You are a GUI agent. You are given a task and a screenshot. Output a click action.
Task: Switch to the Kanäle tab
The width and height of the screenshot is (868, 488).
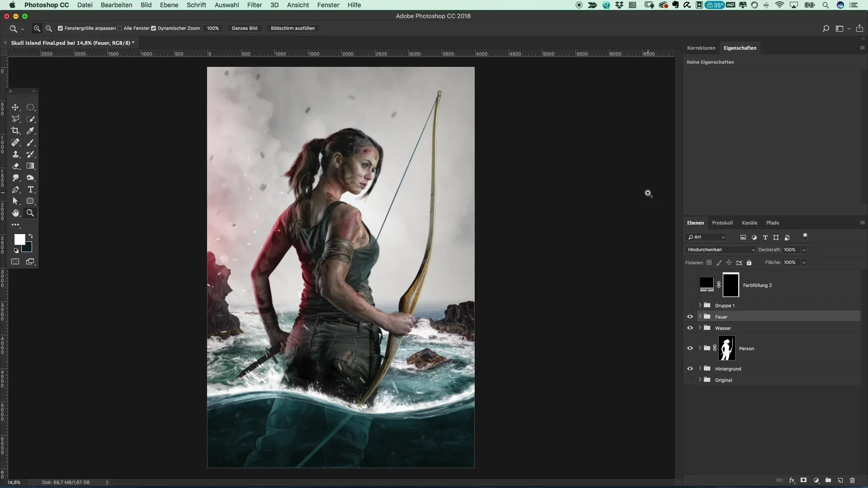point(749,223)
